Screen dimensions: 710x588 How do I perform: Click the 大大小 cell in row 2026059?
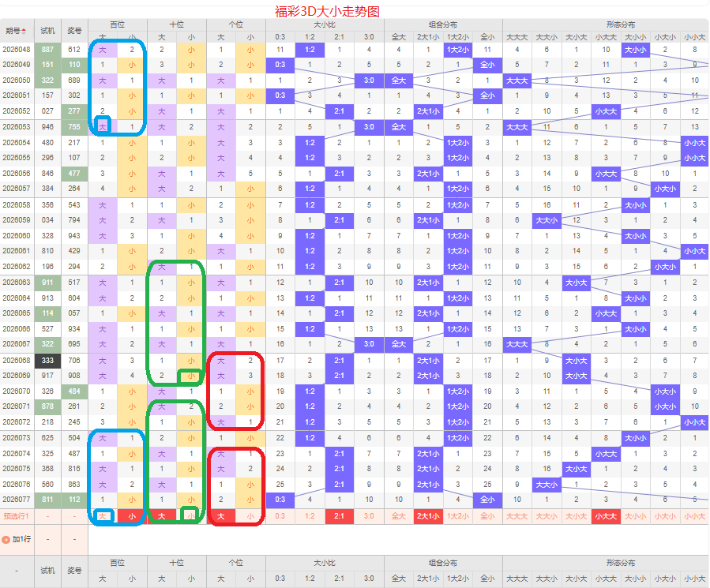pos(547,220)
